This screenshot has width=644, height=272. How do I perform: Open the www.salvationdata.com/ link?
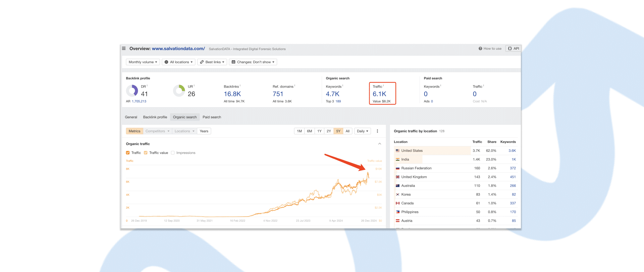point(178,49)
